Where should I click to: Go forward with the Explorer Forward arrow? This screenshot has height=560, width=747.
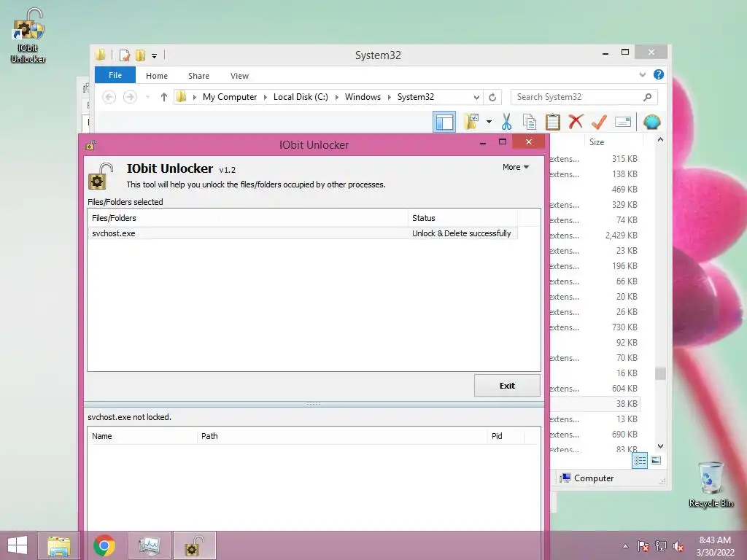coord(130,97)
